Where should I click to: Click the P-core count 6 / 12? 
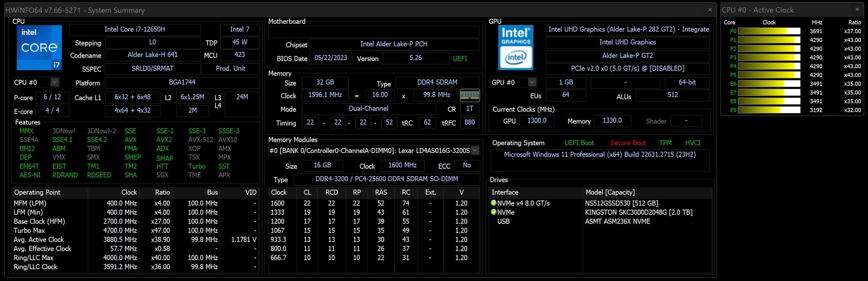pyautogui.click(x=52, y=97)
